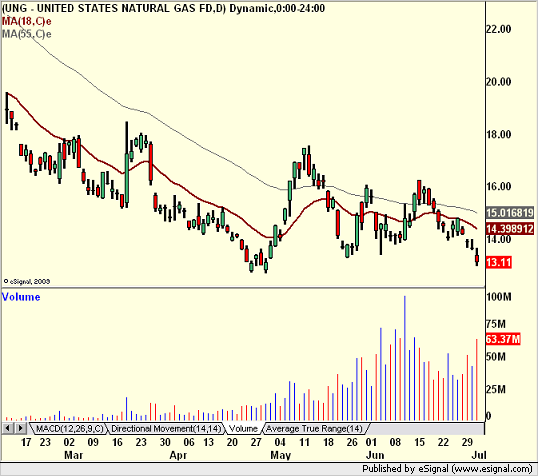Click the 100M volume axis label

coord(499,297)
